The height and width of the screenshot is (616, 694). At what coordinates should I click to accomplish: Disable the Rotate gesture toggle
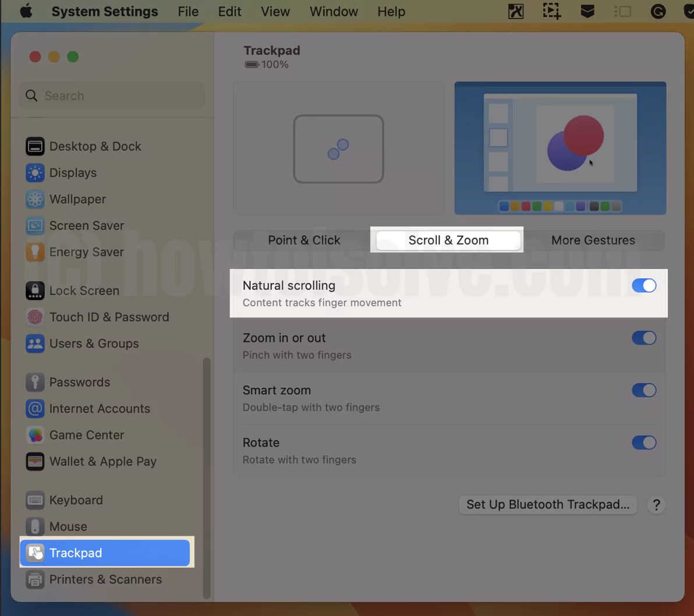coord(643,442)
